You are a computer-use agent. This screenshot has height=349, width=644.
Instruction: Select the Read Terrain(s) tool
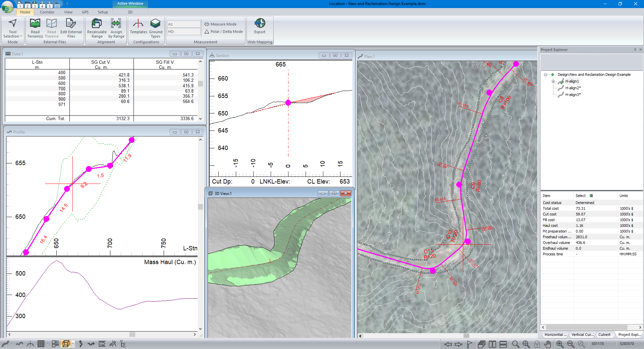[35, 29]
